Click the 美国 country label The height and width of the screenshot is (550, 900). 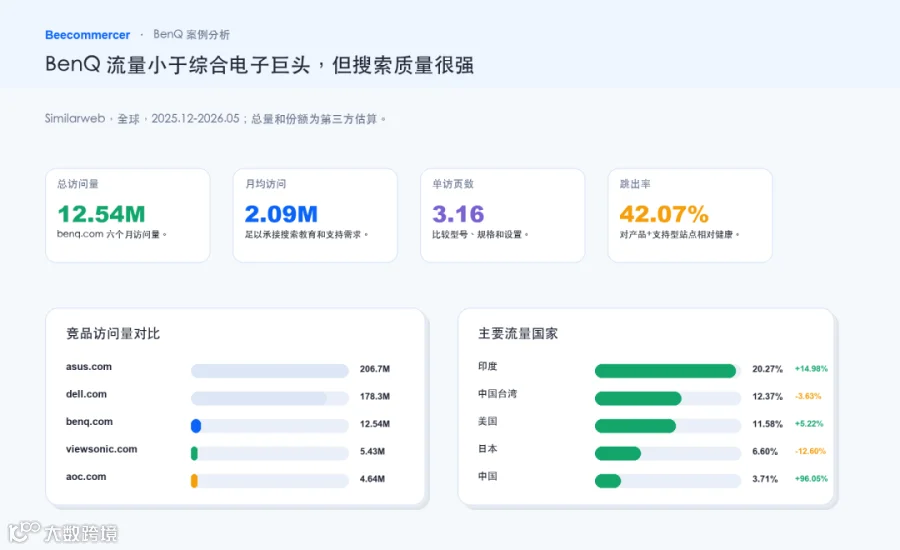point(488,421)
